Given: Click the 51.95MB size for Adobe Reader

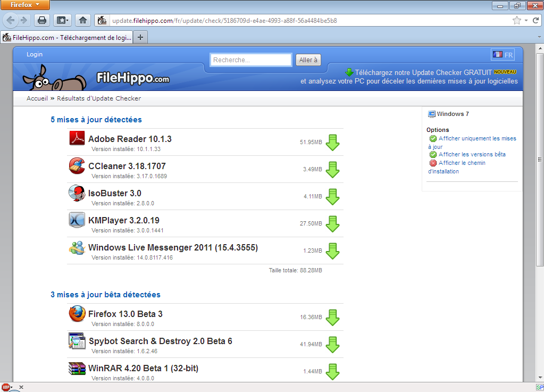Looking at the screenshot, I should (x=311, y=142).
